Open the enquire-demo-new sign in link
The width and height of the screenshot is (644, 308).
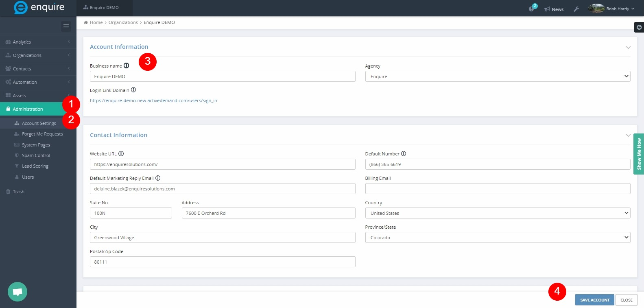153,100
